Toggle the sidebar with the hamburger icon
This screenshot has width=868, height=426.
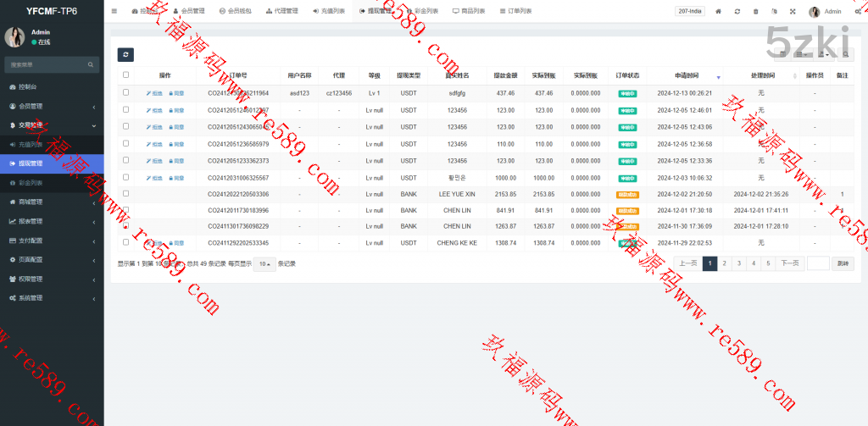[114, 11]
